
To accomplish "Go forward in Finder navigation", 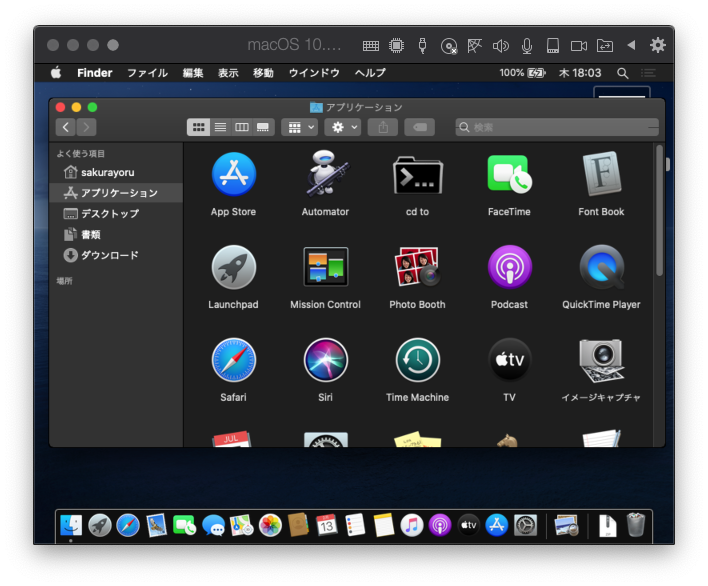I will [86, 127].
